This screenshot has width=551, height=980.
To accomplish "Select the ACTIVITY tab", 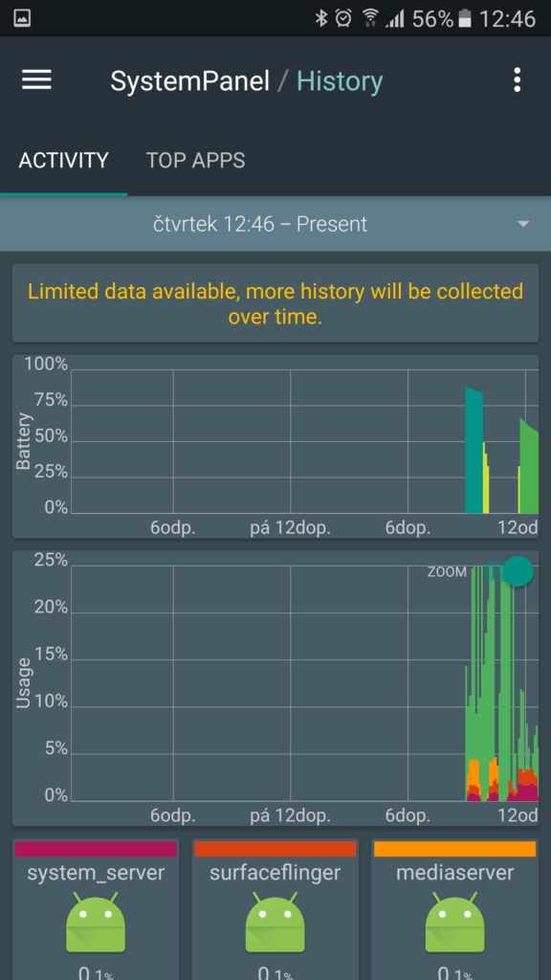I will tap(64, 161).
